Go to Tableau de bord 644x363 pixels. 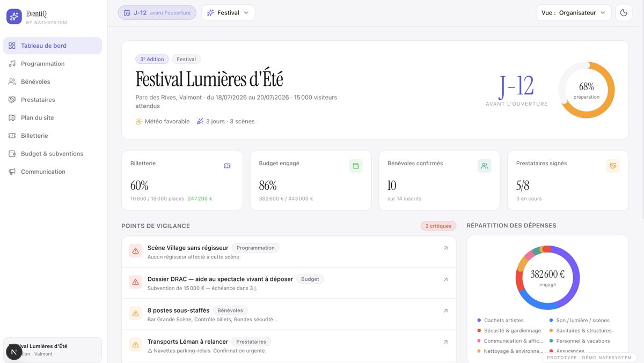tap(52, 46)
